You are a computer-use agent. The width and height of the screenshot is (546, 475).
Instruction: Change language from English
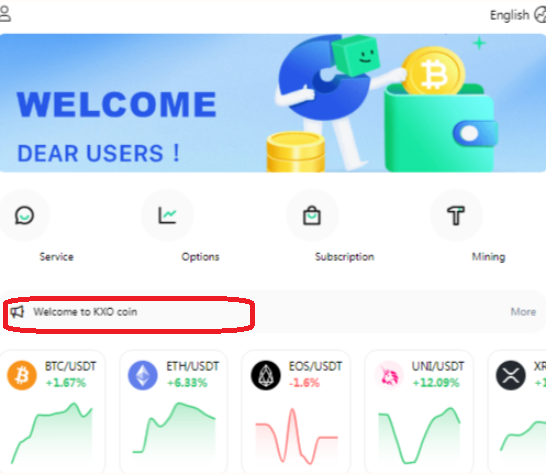click(509, 15)
